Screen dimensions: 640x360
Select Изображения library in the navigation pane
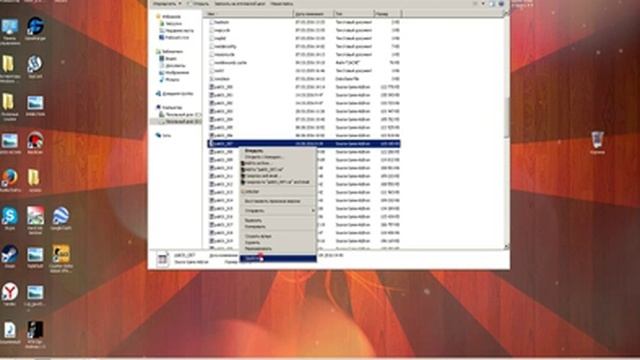(174, 73)
